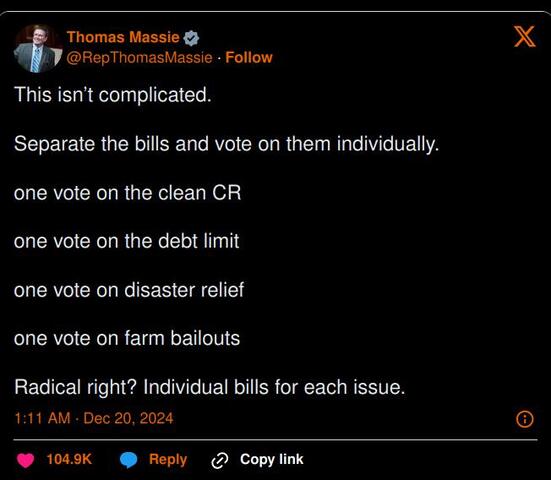Click the "clean CR" line

click(x=128, y=193)
